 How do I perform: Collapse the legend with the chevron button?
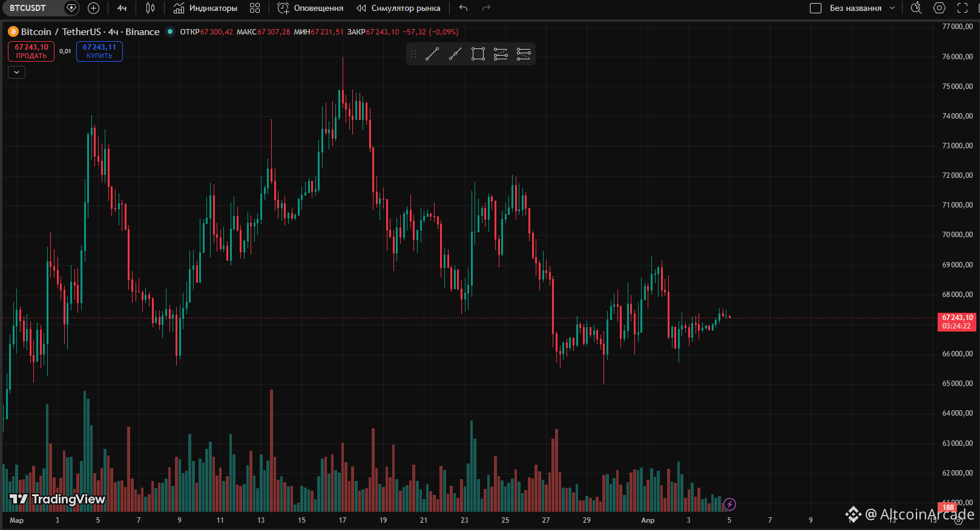coord(16,72)
